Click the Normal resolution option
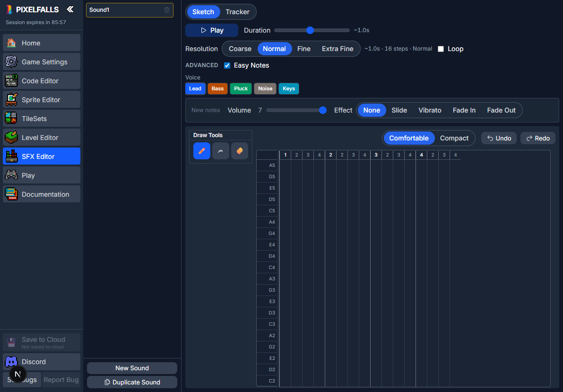563x392 pixels. [274, 49]
